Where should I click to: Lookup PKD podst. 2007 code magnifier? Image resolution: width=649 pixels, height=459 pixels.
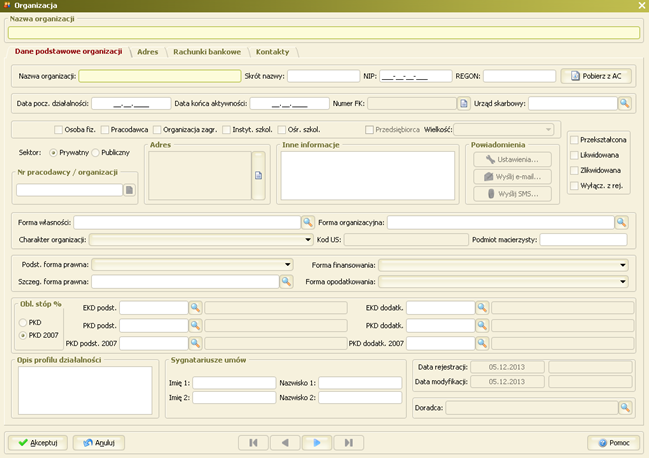195,343
